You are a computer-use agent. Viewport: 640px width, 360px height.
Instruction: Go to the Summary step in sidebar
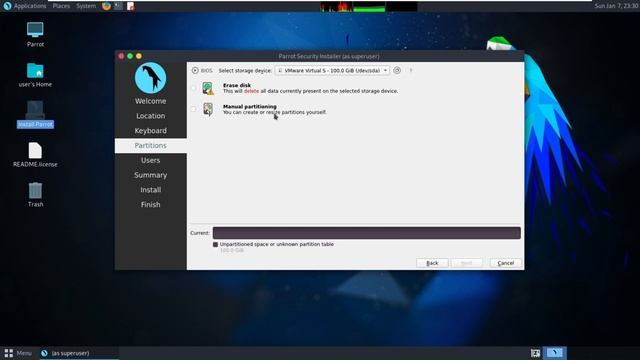coord(151,175)
